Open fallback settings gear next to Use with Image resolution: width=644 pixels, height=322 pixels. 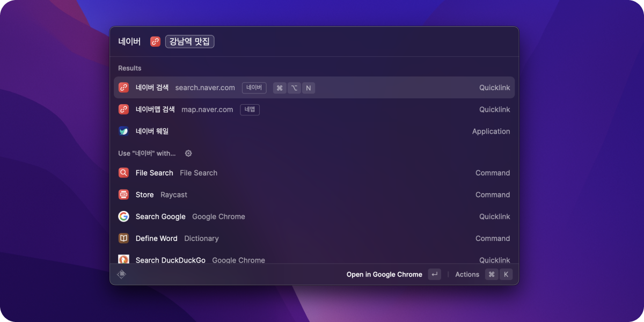click(188, 153)
